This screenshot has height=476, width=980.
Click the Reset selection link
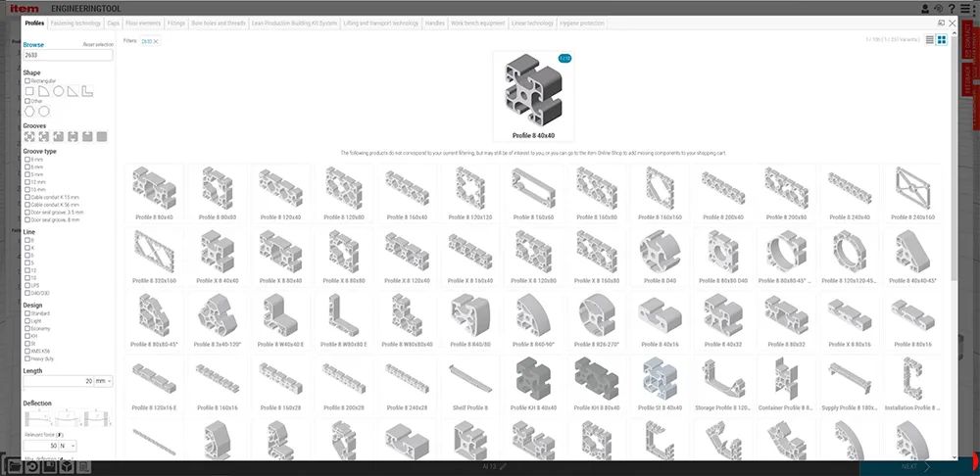pyautogui.click(x=98, y=45)
